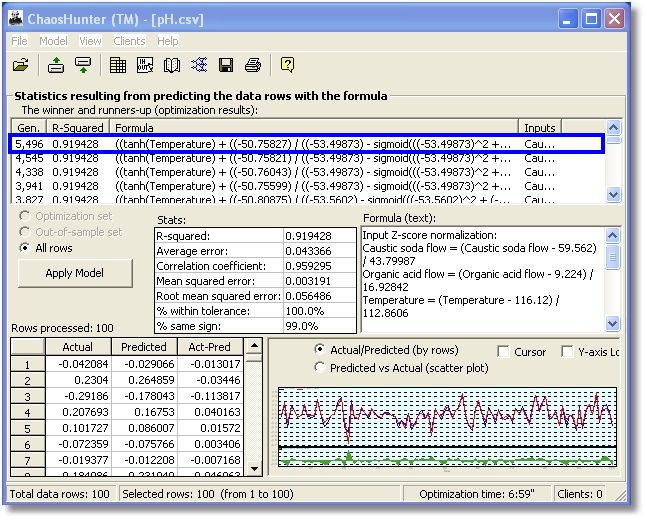This screenshot has width=645, height=519.
Task: Click the Apply Model button
Action: (75, 273)
